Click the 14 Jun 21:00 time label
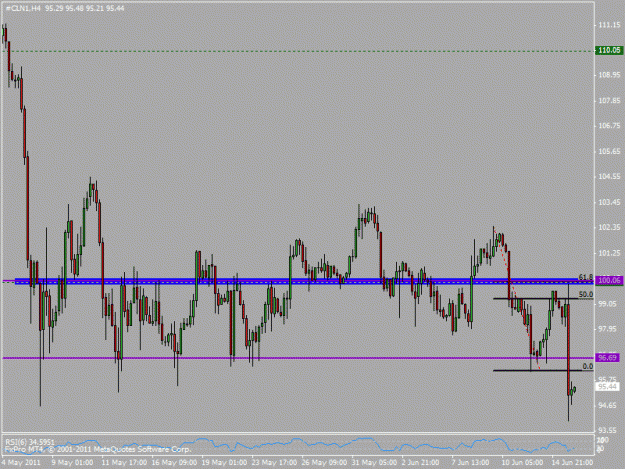This screenshot has height=469, width=625. (572, 462)
